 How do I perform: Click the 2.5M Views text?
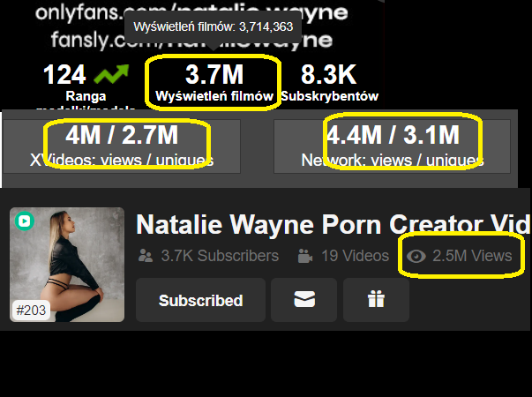click(472, 256)
